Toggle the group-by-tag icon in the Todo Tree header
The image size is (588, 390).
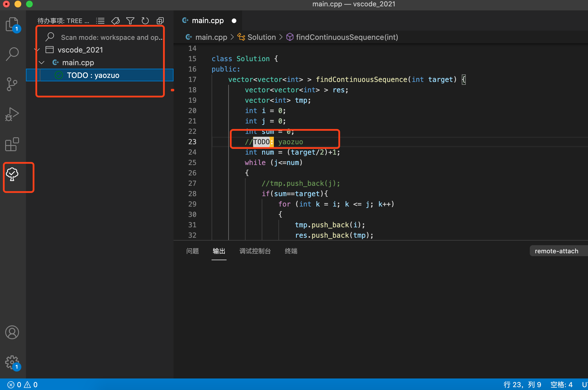(x=115, y=21)
